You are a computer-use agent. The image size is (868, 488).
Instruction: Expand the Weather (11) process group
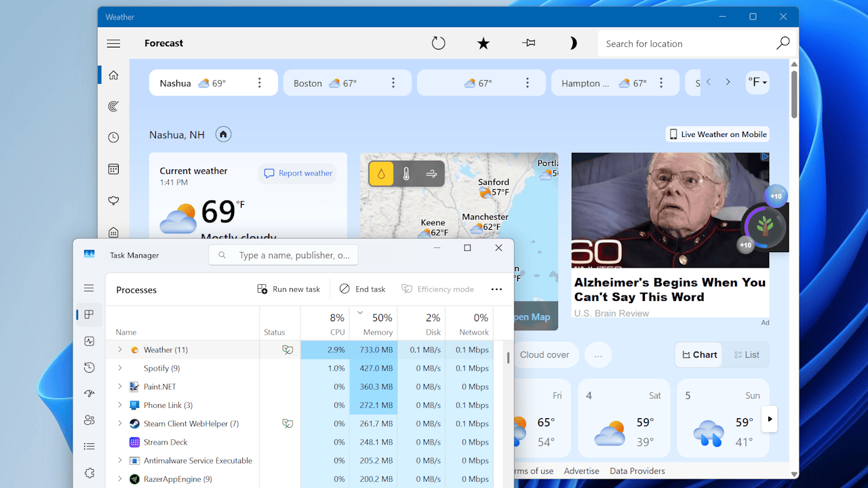[120, 350]
